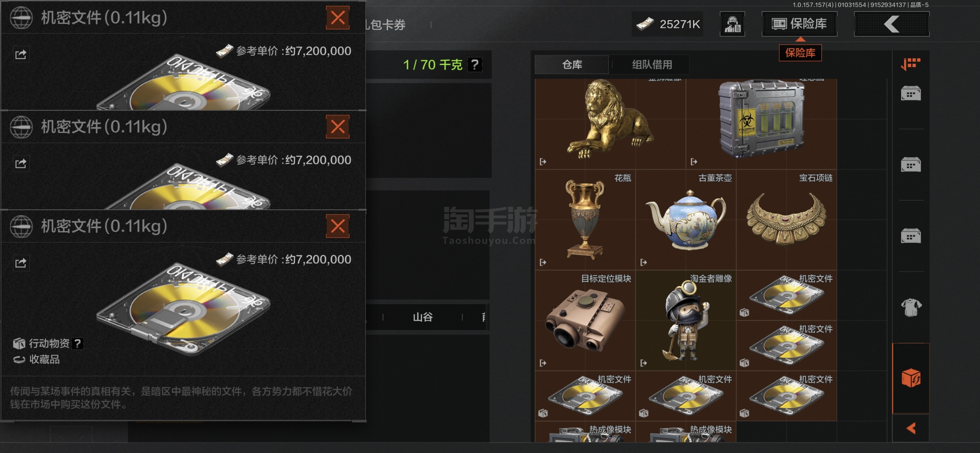Switch to the 组队借用 tab
This screenshot has height=453, width=980.
pos(652,65)
